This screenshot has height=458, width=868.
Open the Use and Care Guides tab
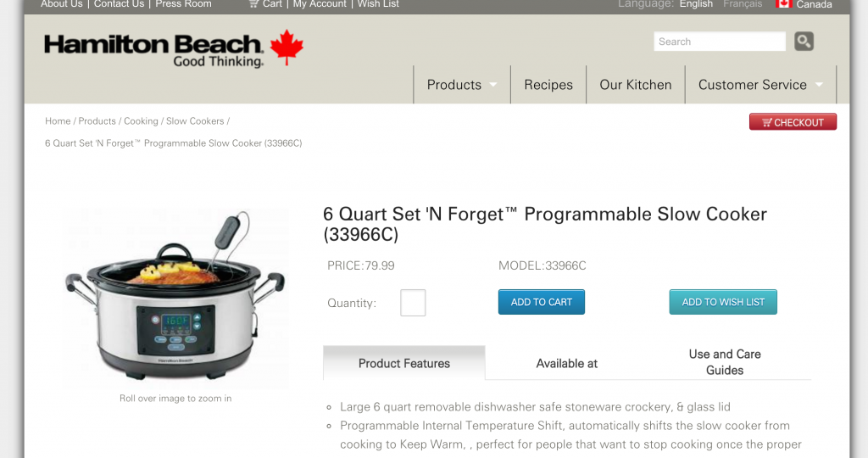point(725,362)
